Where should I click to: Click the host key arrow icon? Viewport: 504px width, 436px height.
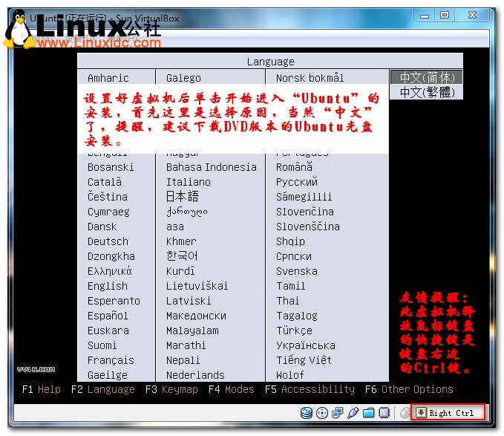[x=421, y=413]
